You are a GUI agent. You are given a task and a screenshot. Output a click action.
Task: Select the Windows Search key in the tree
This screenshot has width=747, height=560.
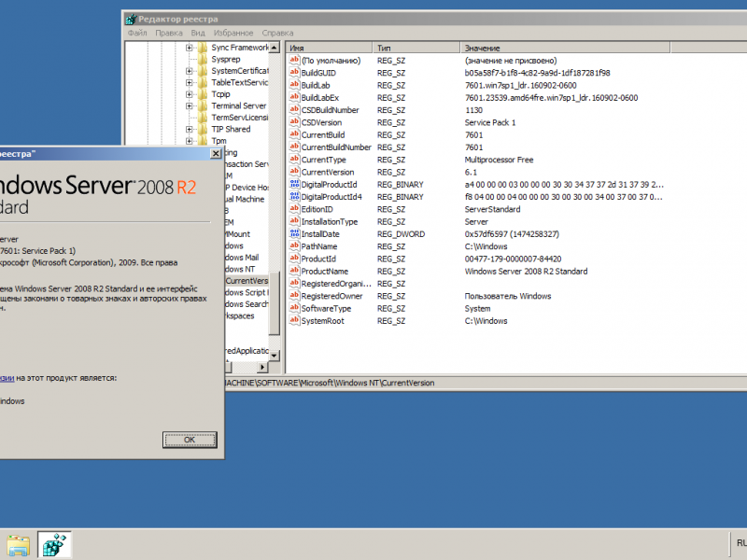click(x=247, y=304)
